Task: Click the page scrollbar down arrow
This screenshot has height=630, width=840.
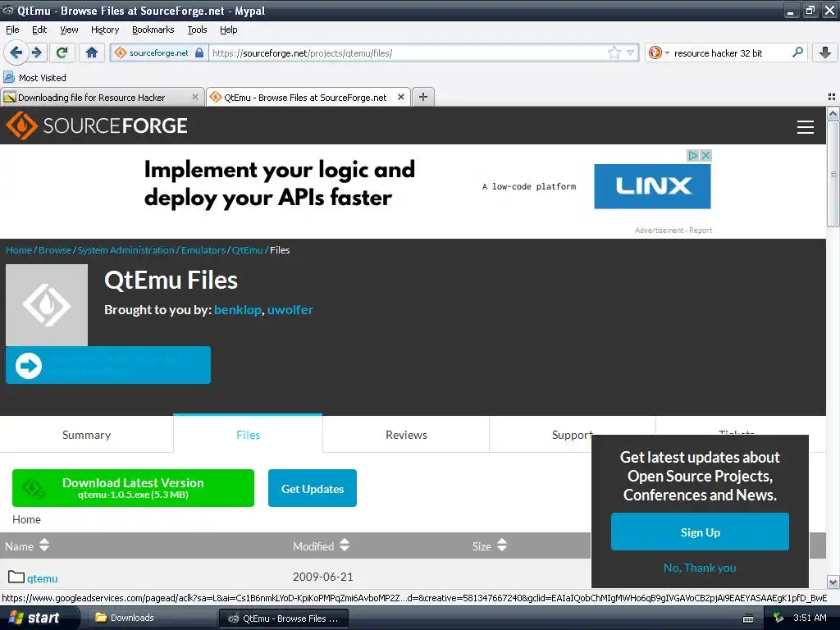Action: tap(833, 582)
